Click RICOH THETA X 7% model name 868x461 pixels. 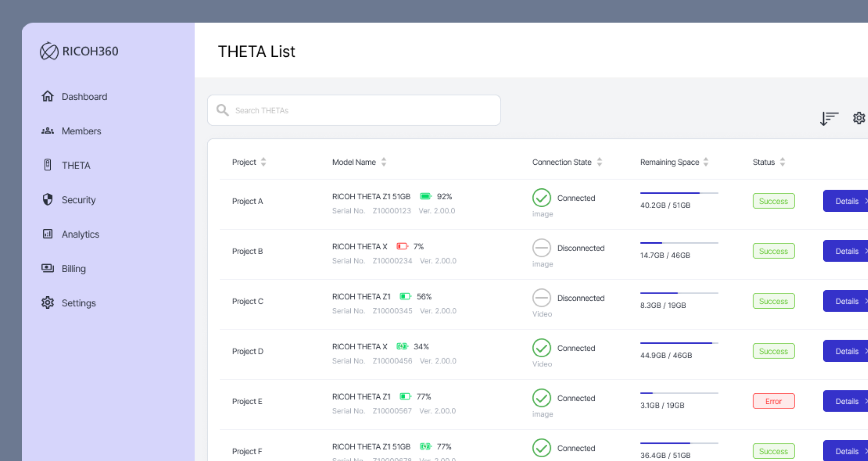click(x=359, y=246)
